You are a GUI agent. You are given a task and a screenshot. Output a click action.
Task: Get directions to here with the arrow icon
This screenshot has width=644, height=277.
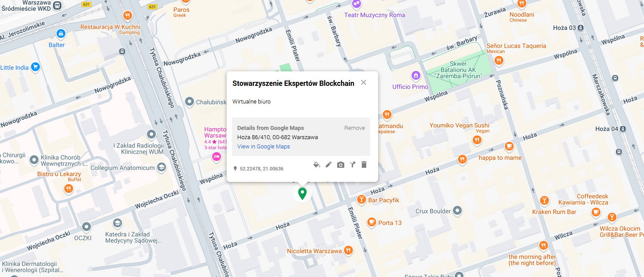tap(352, 165)
